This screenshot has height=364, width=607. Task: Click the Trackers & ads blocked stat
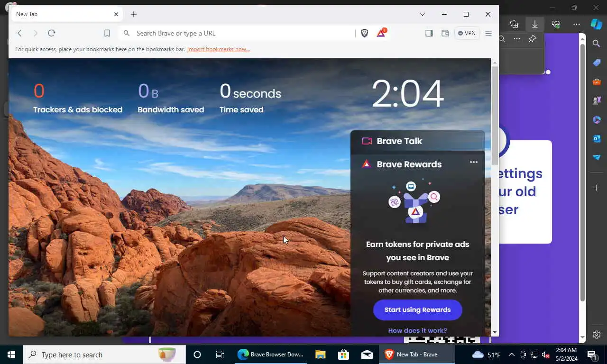pyautogui.click(x=78, y=98)
